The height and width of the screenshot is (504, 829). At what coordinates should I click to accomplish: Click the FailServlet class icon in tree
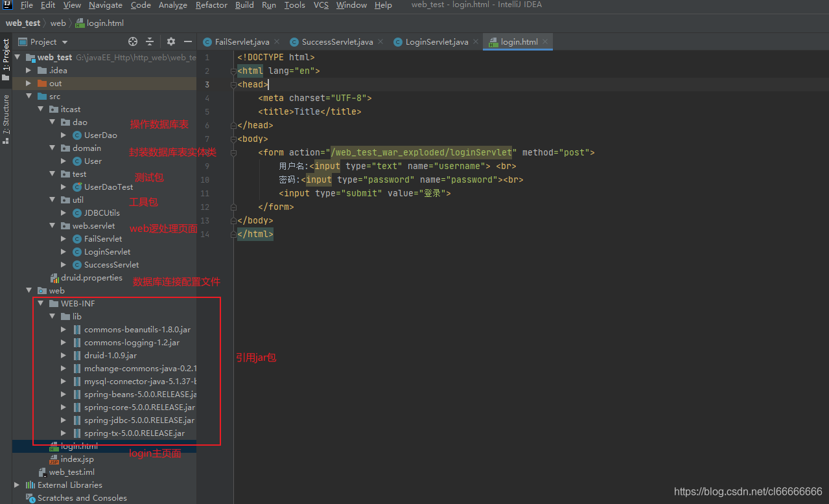tap(77, 239)
